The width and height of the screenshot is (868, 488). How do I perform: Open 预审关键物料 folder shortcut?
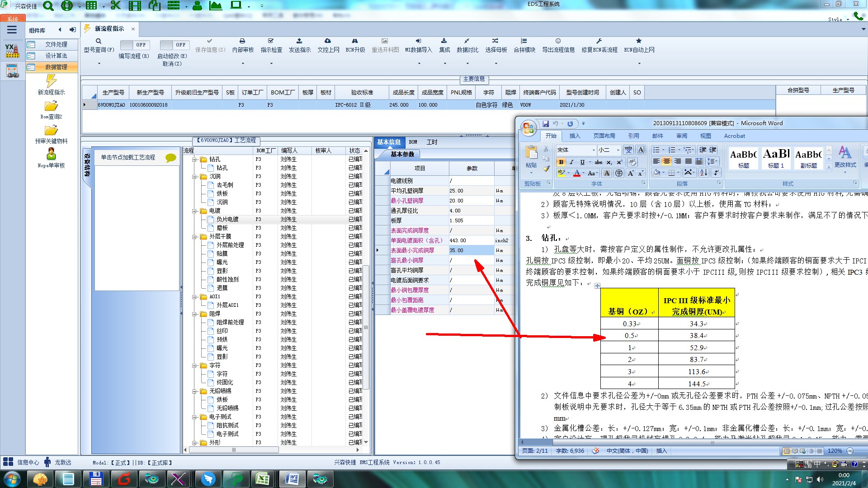51,135
